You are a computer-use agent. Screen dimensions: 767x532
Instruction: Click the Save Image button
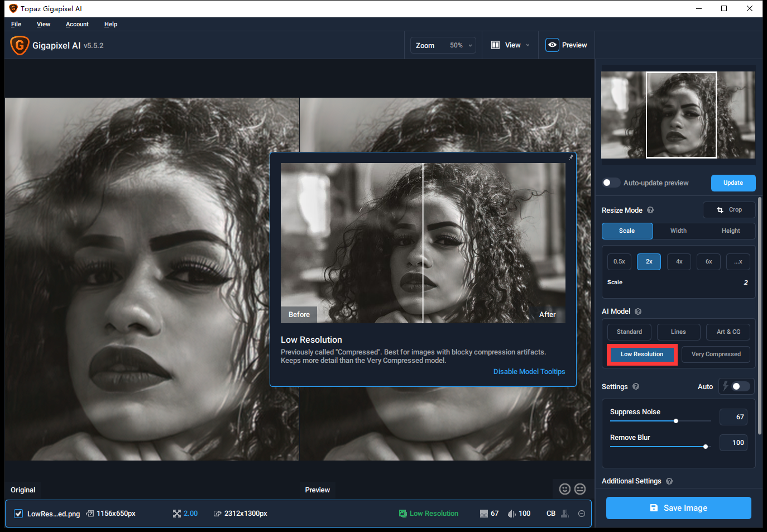pyautogui.click(x=678, y=508)
